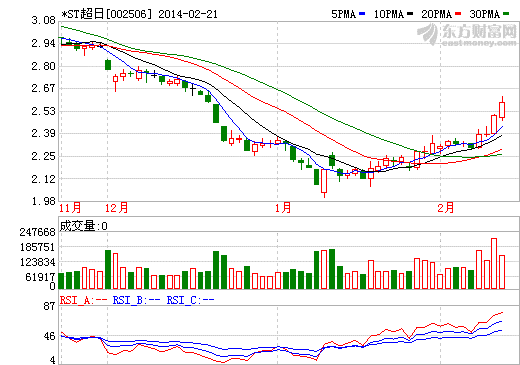Click the 5PMA legend label
Screen dimensions: 520x365
coord(344,14)
